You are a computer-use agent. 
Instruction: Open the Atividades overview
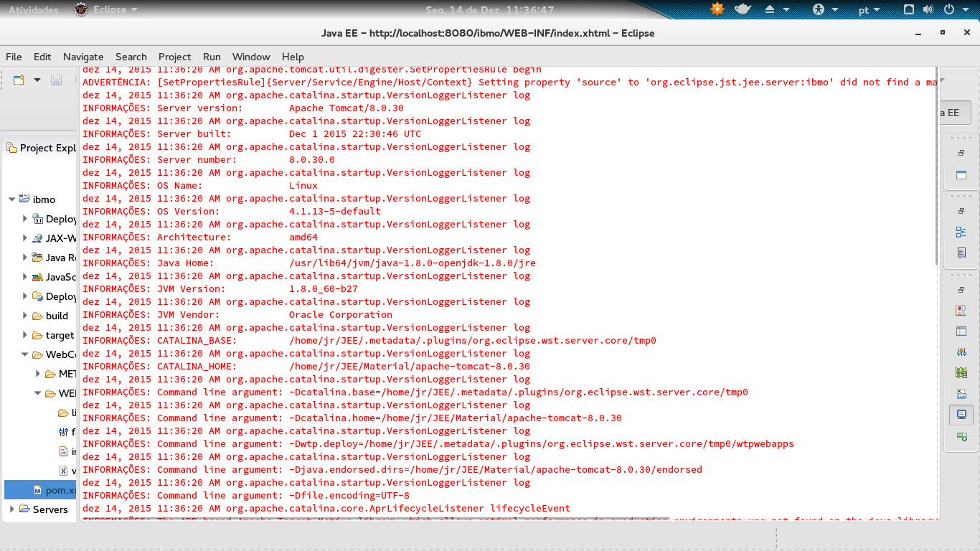pyautogui.click(x=34, y=10)
